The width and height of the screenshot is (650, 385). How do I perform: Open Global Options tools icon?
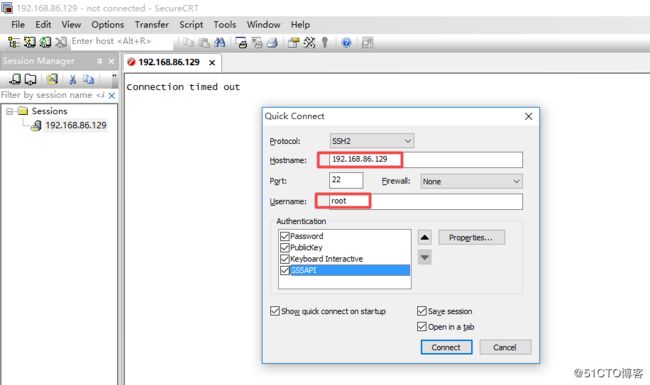[309, 43]
